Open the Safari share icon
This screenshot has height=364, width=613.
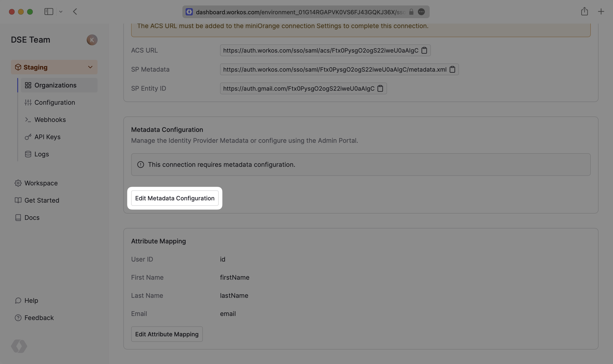584,11
